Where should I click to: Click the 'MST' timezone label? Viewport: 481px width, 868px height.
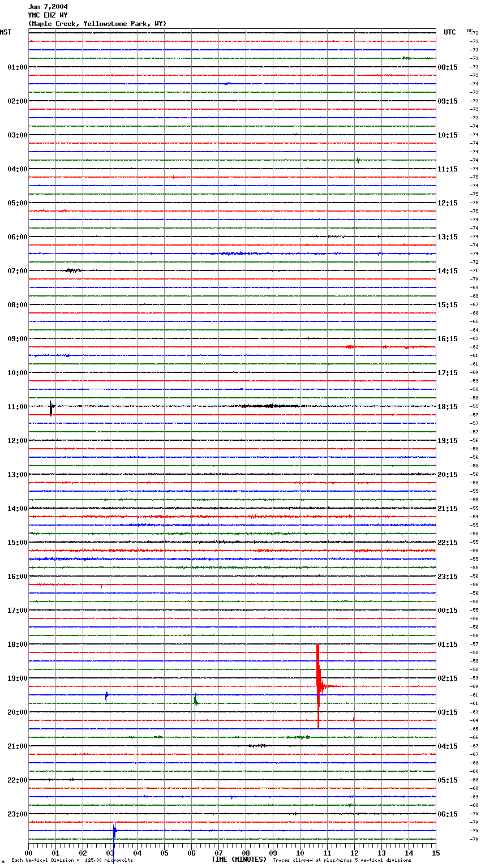[x=6, y=32]
